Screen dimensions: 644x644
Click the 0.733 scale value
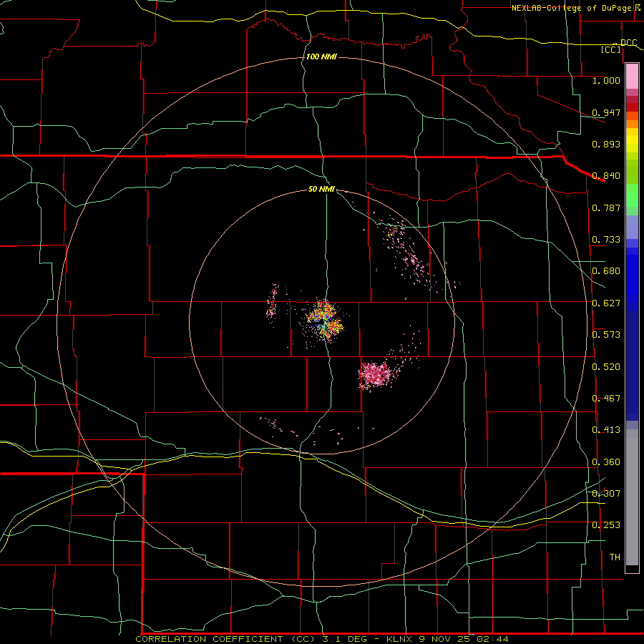(x=606, y=240)
